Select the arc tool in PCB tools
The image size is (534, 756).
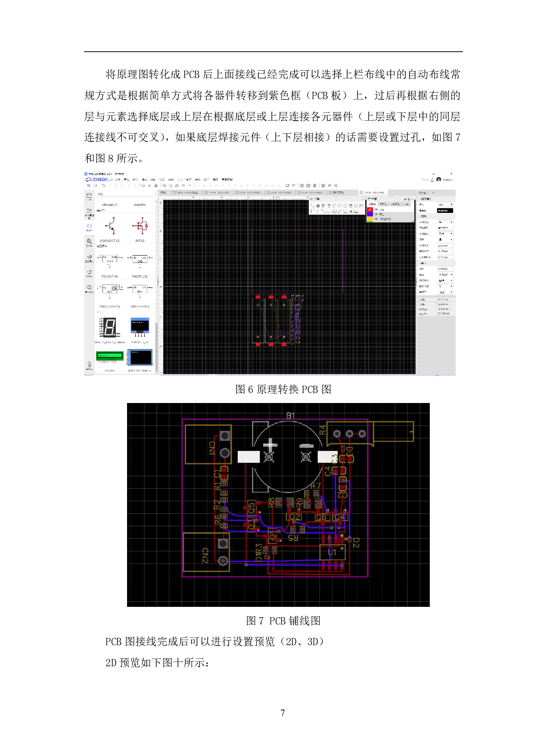point(334,206)
